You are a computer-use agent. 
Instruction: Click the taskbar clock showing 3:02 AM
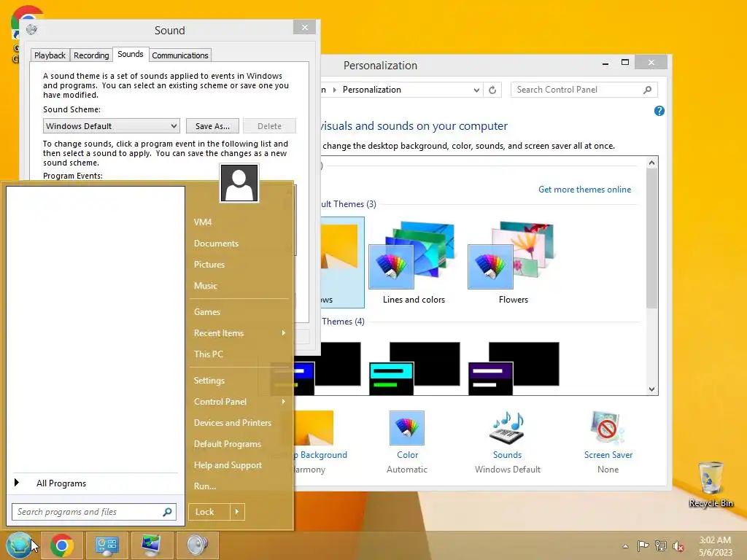pos(715,546)
